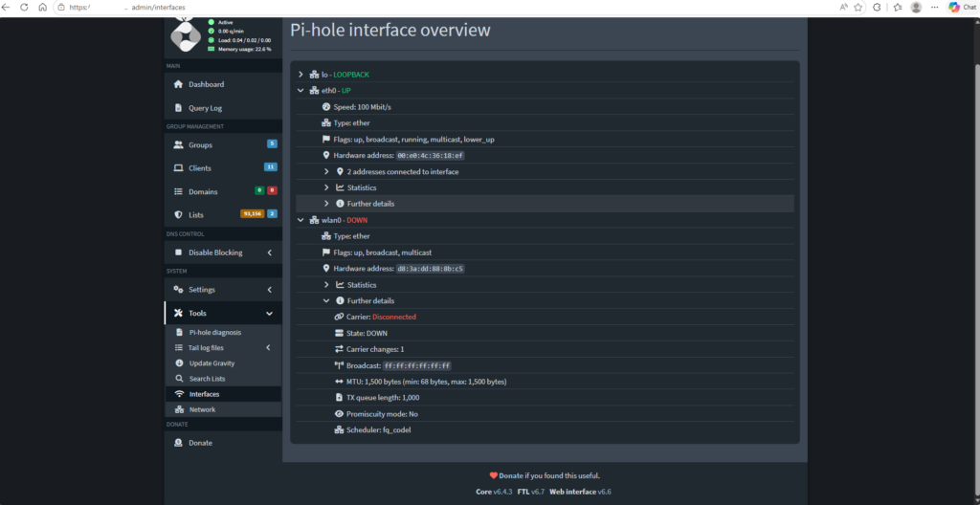
Task: Click the eth0 Flags flag icon
Action: coord(325,140)
